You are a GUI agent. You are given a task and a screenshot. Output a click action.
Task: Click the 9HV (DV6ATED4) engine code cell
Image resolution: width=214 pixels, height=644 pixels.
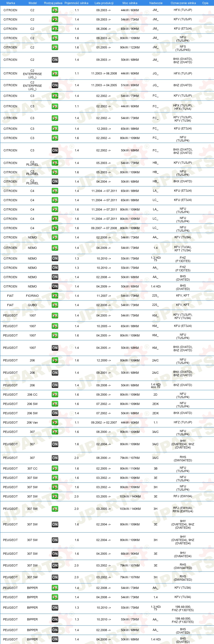[x=183, y=554]
